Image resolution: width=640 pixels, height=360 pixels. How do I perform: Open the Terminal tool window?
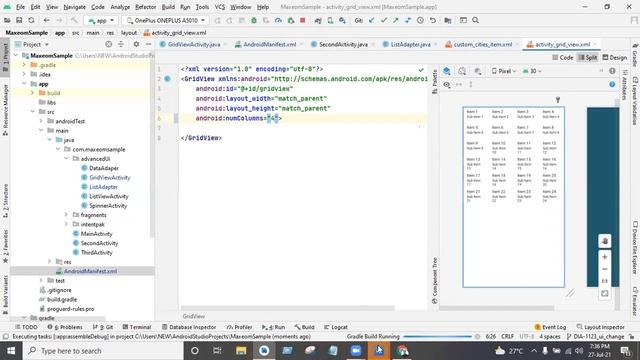coord(137,327)
